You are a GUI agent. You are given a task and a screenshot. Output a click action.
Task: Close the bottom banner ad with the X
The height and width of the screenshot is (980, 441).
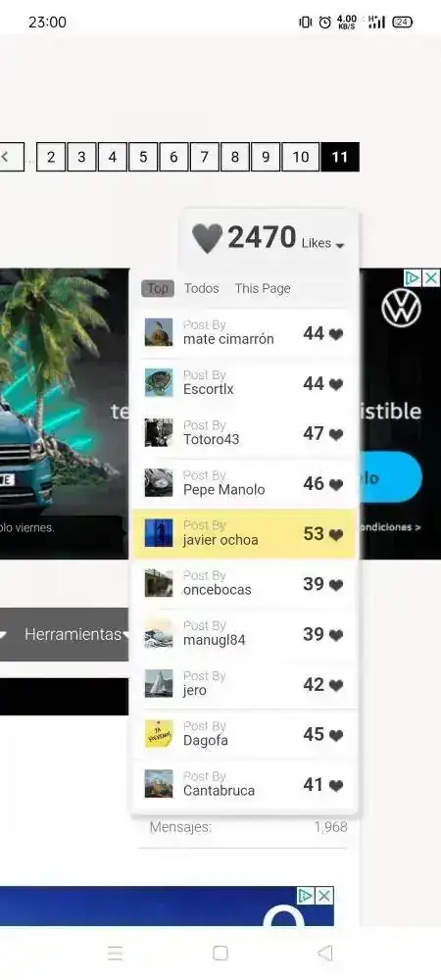pos(324,897)
